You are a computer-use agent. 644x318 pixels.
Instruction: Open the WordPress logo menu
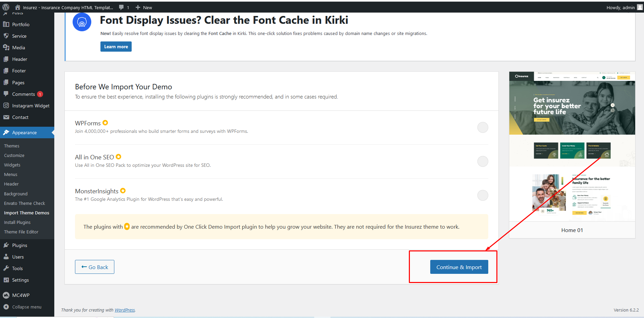click(6, 7)
